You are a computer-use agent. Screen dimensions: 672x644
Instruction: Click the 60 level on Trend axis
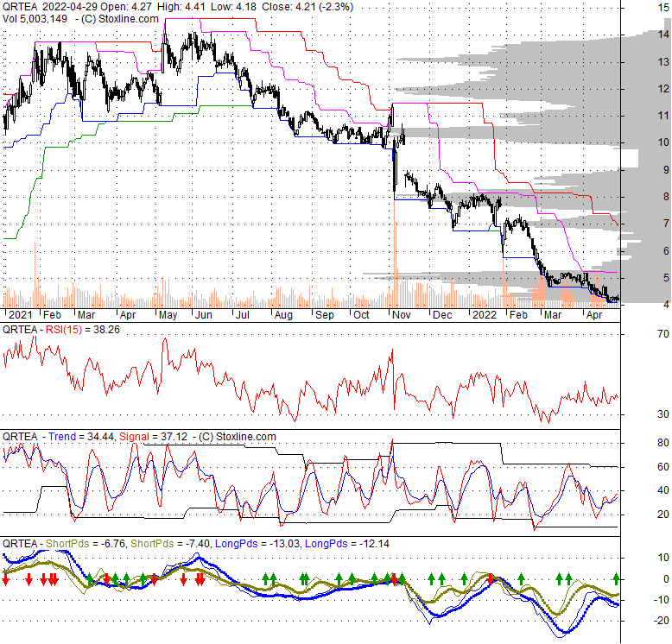(x=663, y=467)
